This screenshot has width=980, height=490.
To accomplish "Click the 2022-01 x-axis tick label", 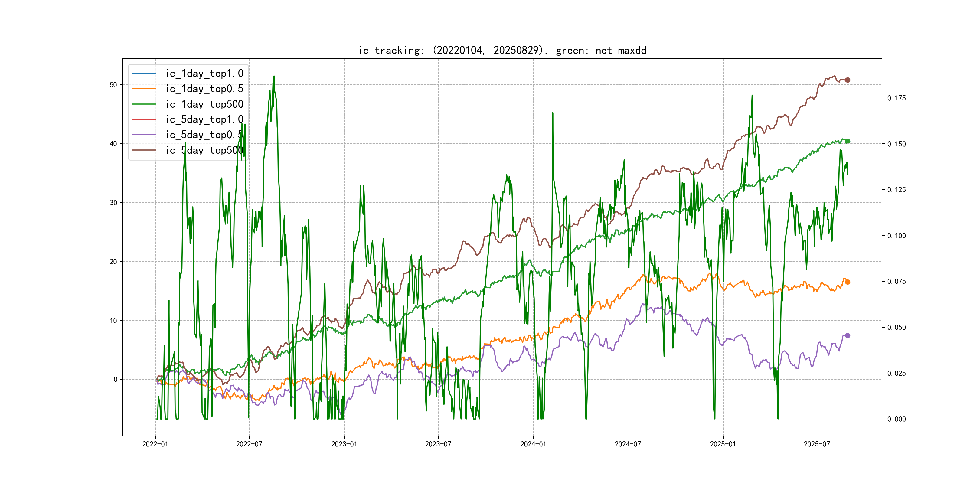I will [x=155, y=444].
